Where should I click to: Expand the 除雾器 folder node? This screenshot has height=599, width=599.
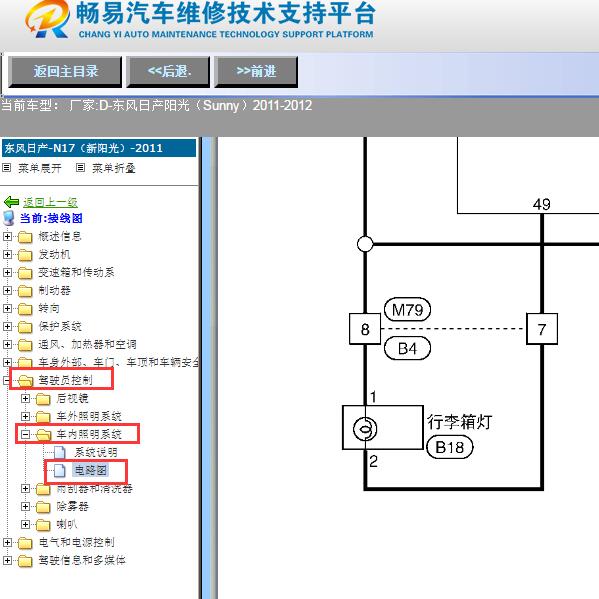click(x=25, y=507)
